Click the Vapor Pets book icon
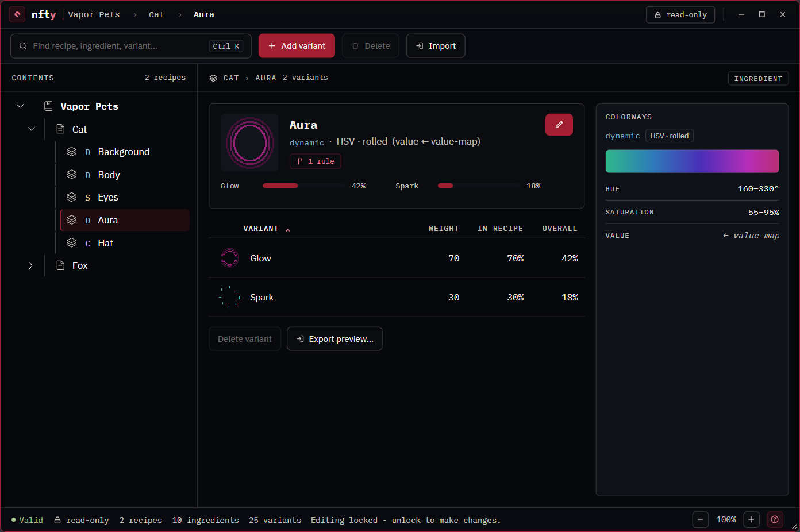The height and width of the screenshot is (532, 800). 49,106
